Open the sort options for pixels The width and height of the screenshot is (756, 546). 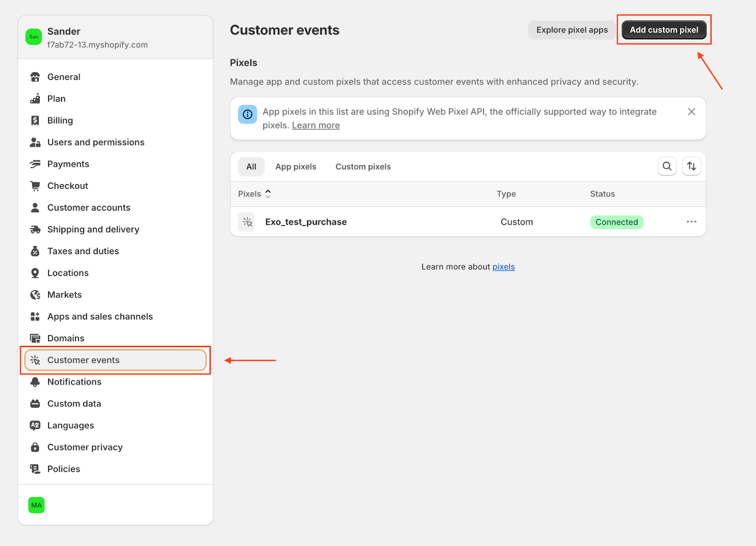click(x=691, y=166)
